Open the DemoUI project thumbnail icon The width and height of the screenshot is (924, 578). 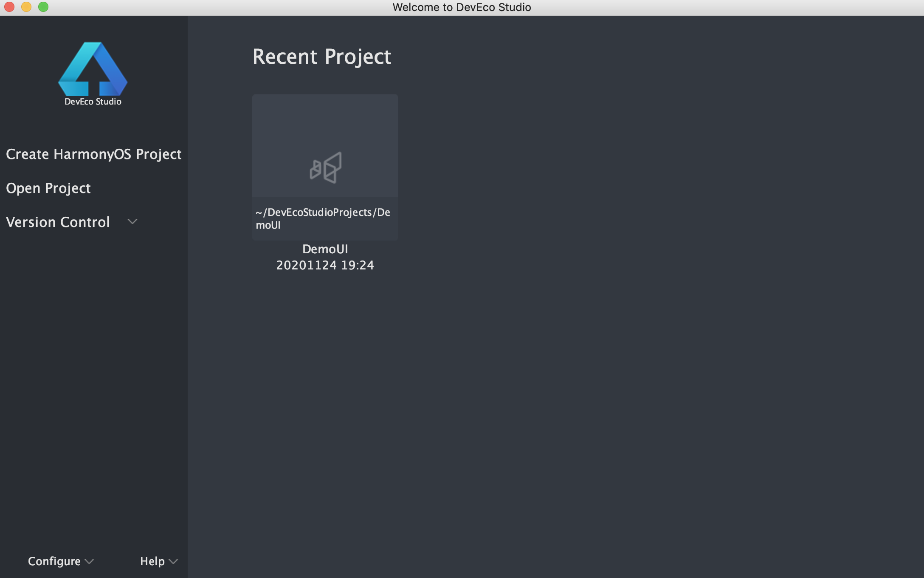pos(326,167)
